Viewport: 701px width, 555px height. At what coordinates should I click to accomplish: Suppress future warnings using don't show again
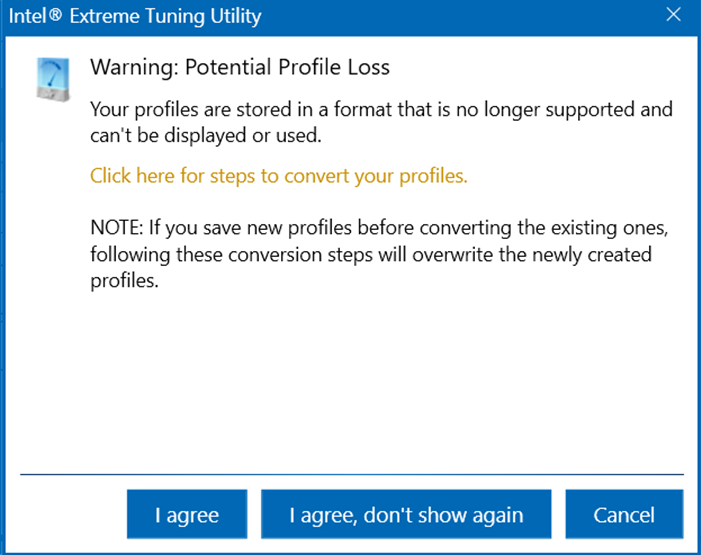(406, 514)
